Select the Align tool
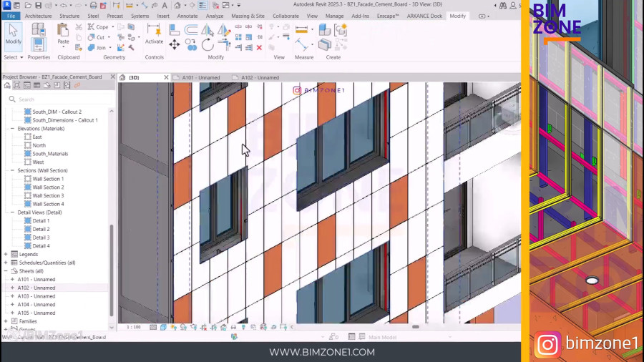This screenshot has width=644, height=362. point(174,30)
